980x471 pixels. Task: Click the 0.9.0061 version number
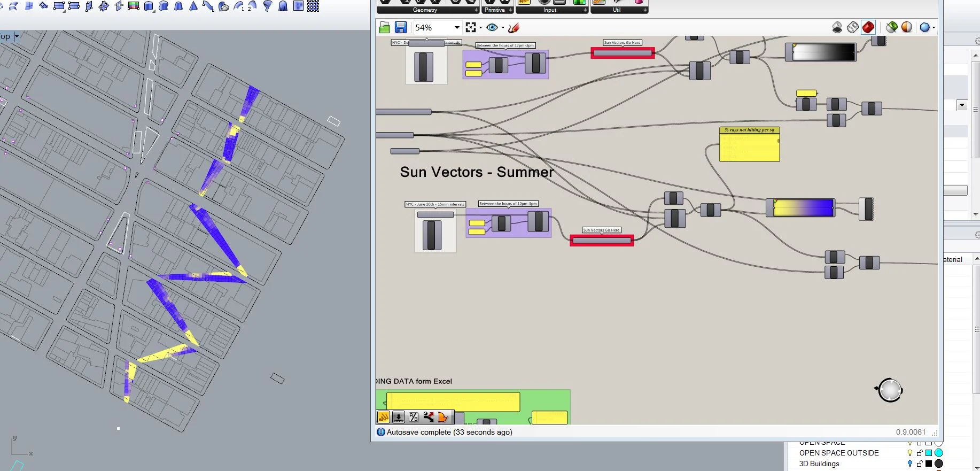tap(911, 432)
